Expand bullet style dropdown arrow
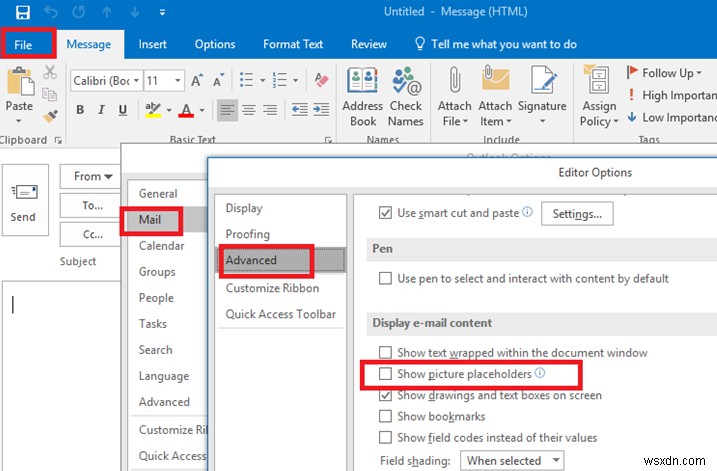The image size is (717, 471). tap(262, 80)
